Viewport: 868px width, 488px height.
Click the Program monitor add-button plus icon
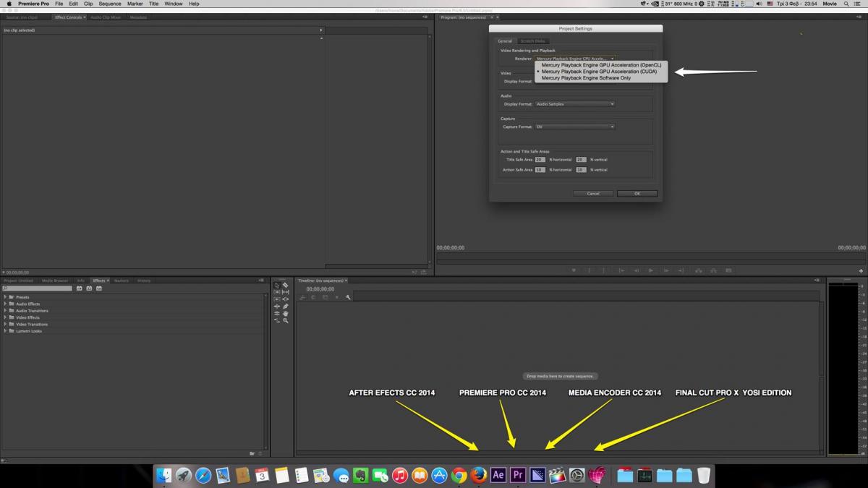[861, 271]
